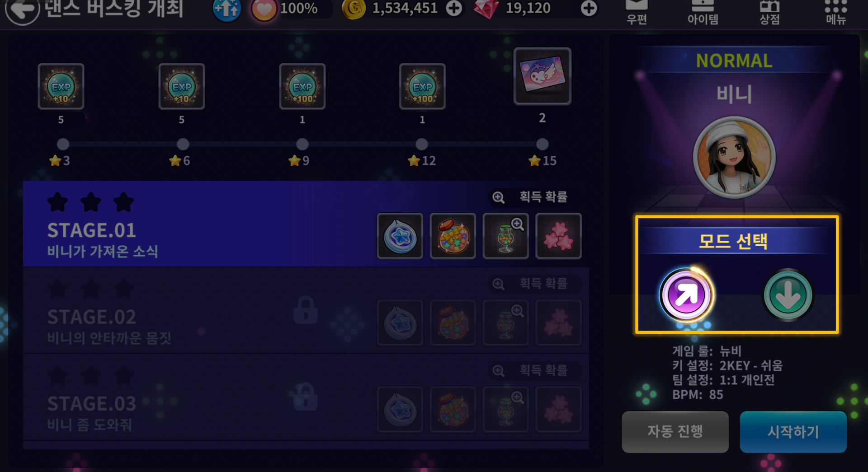
Task: Open the 메뉴 dots menu
Action: (835, 12)
